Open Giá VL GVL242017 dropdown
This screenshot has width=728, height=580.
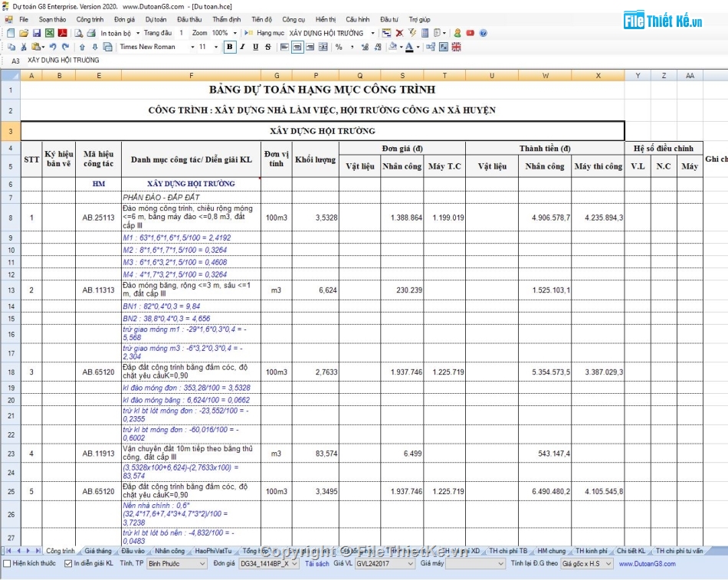(385, 563)
